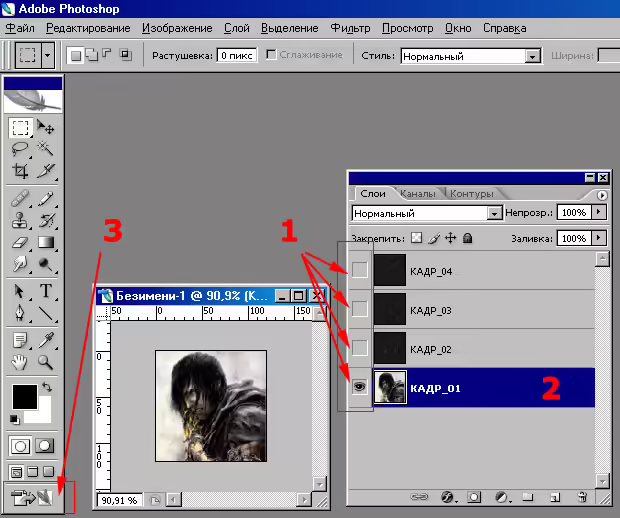This screenshot has width=620, height=518.
Task: Click the foreground black color swatch
Action: point(25,397)
